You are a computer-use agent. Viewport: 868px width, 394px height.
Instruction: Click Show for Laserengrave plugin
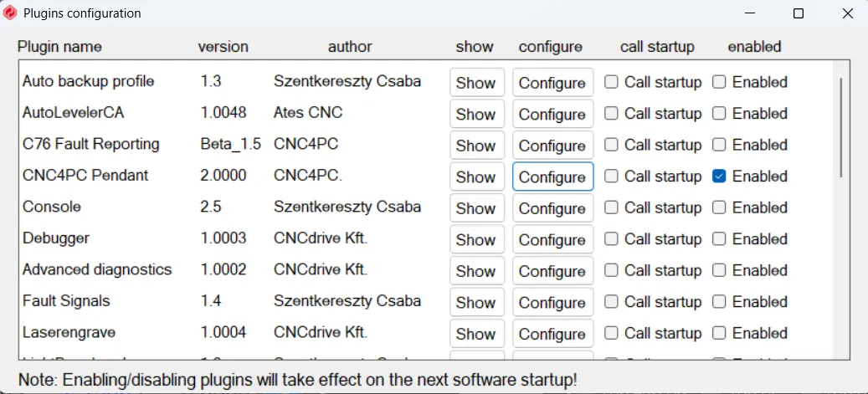point(476,334)
